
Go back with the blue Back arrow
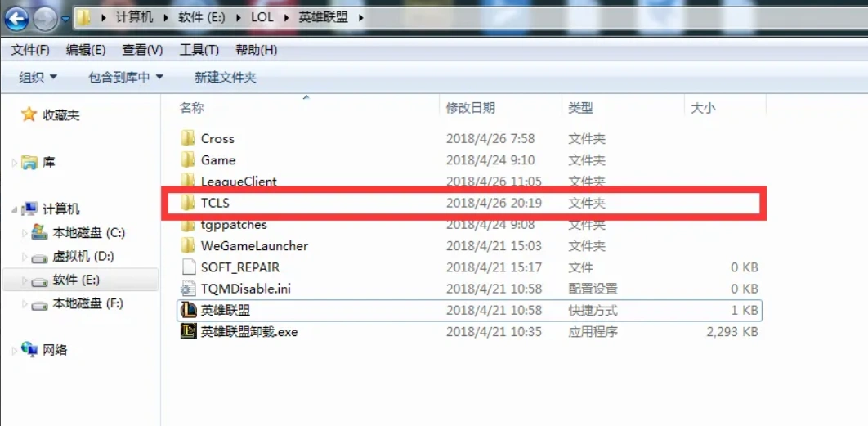[16, 20]
